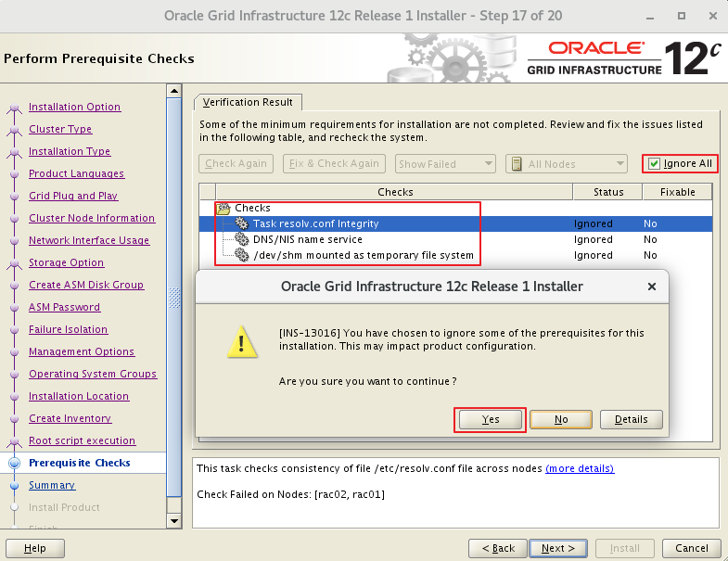The image size is (728, 561).
Task: Click the Checks folder icon in the table
Action: [x=224, y=208]
